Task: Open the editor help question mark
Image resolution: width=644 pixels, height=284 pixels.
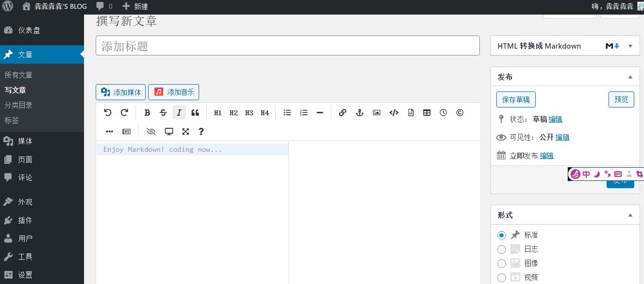Action: tap(201, 131)
